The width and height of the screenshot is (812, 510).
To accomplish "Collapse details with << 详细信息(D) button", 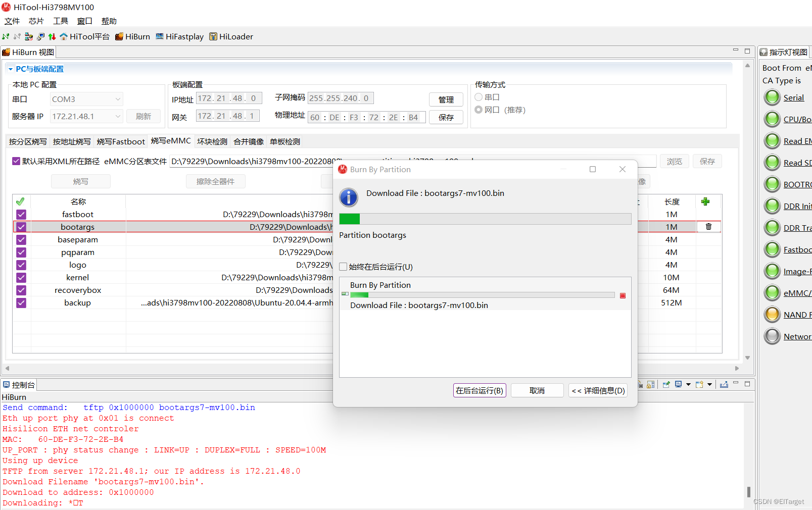I will pos(598,390).
